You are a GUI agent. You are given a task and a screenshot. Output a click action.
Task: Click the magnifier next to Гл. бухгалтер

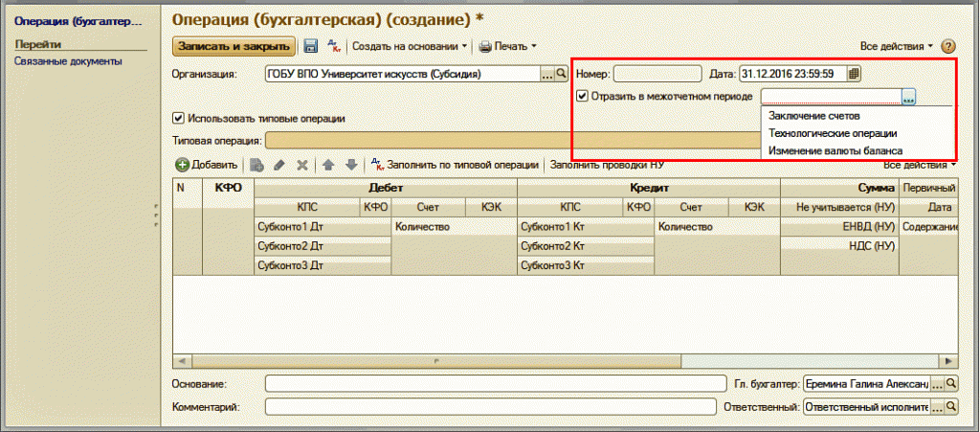[x=950, y=382]
